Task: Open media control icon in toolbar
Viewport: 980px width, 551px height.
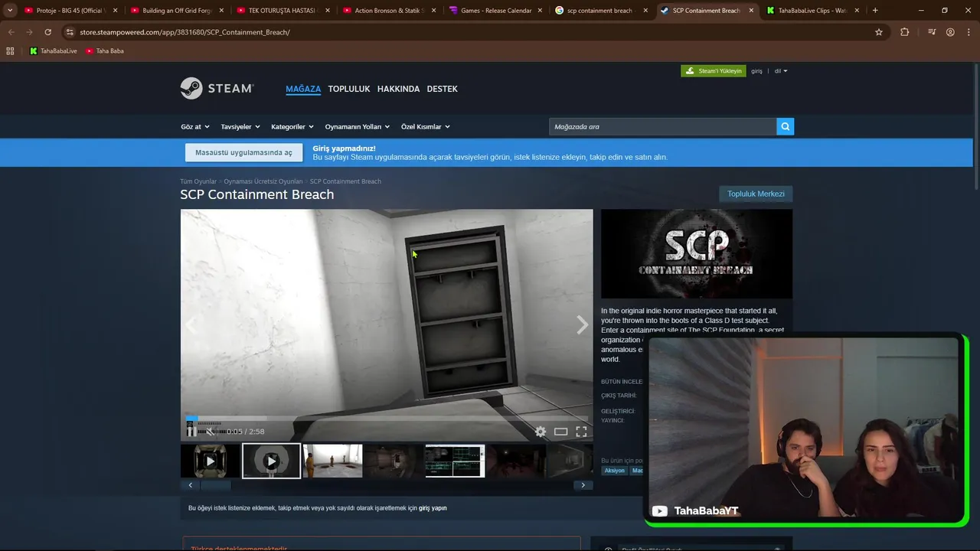Action: [x=932, y=32]
